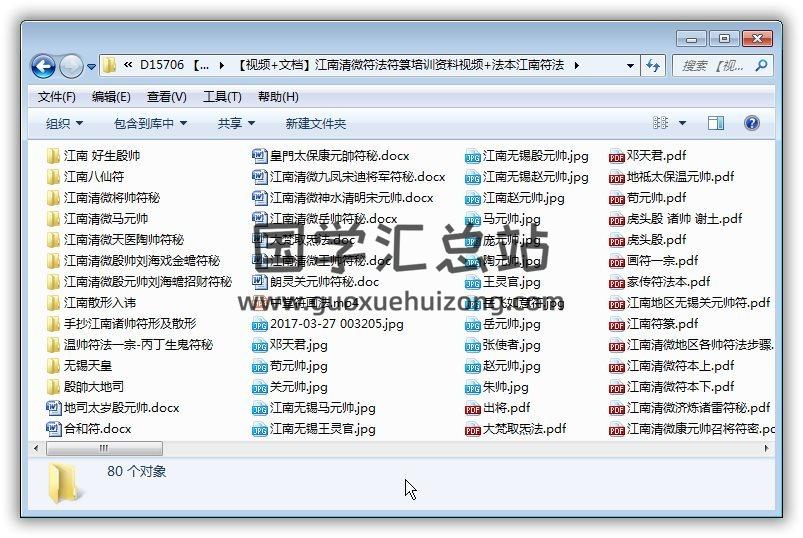Go back with the blue Back arrow
This screenshot has height=538, width=803.
coord(43,66)
